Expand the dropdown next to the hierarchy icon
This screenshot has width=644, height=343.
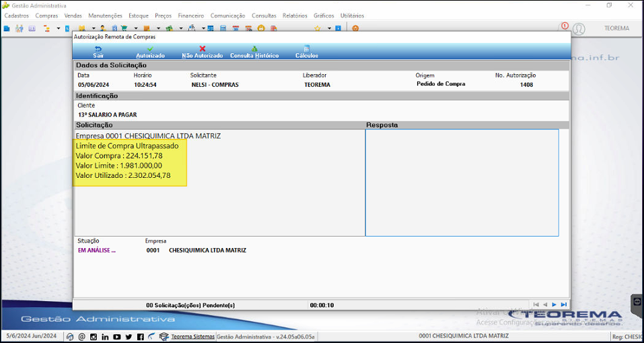coord(59,28)
